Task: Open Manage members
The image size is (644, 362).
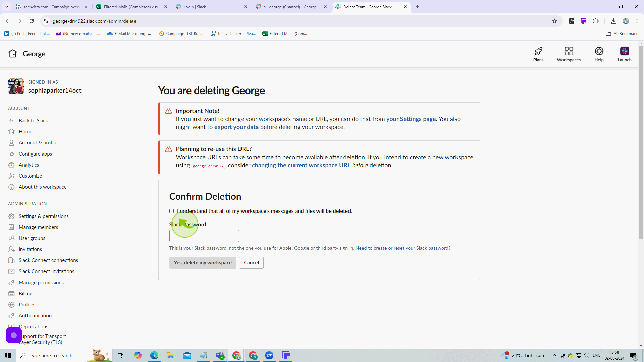Action: [38, 227]
